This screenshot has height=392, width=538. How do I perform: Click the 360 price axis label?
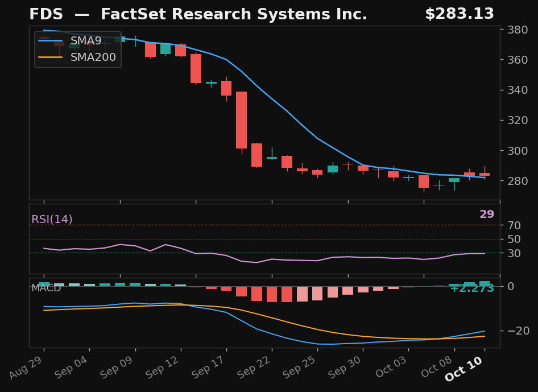pos(518,60)
